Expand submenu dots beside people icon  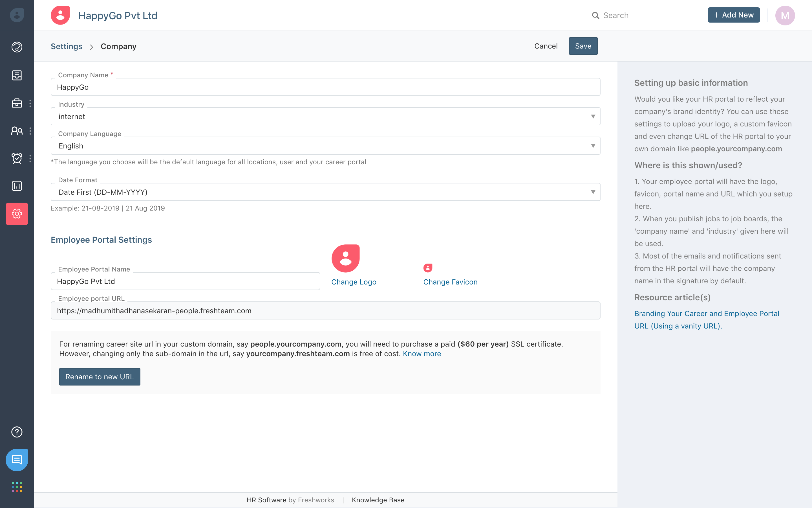tap(30, 131)
